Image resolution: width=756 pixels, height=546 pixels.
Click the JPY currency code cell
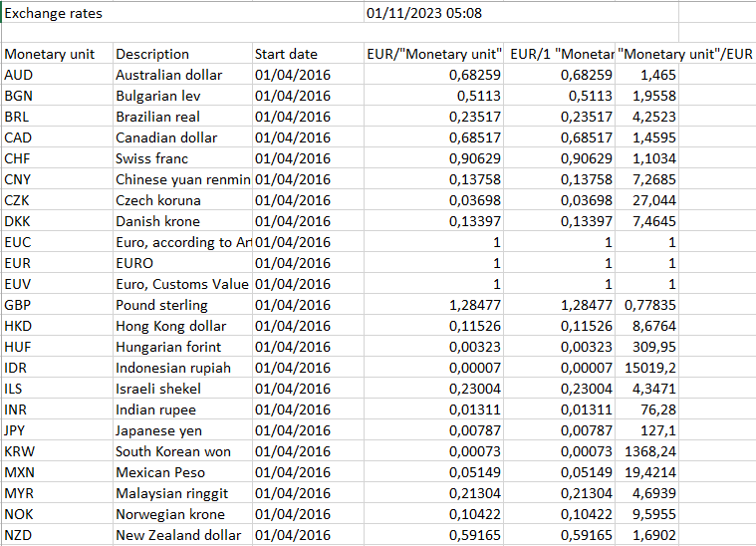coord(18,430)
